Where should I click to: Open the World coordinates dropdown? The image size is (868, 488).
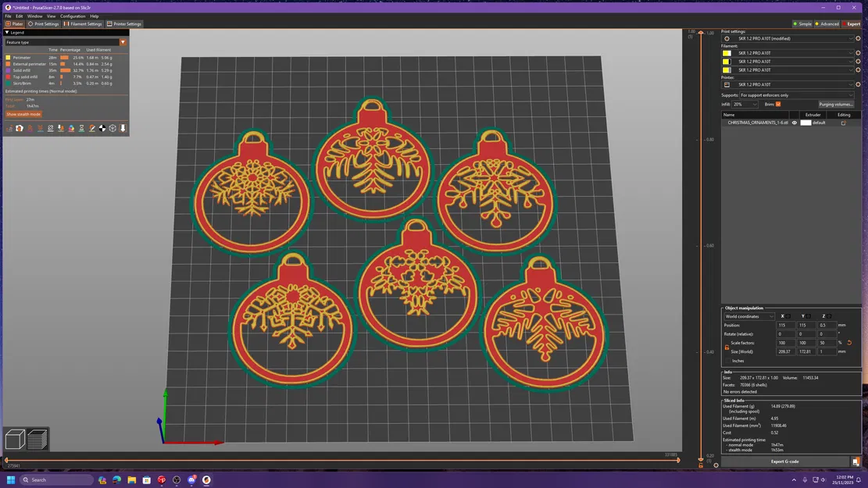[749, 316]
